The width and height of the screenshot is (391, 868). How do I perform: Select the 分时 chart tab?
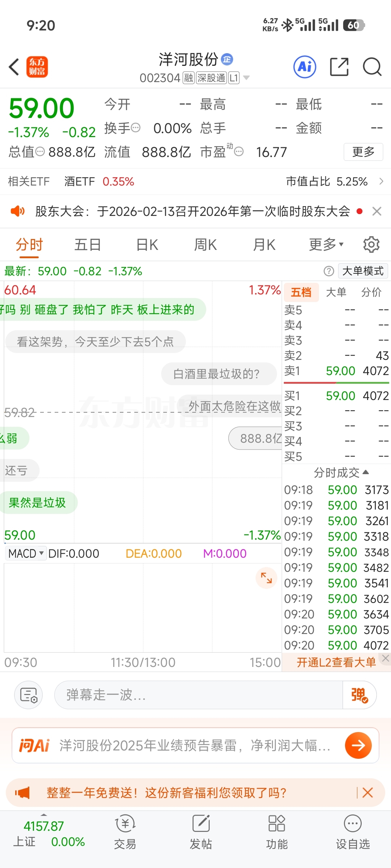coord(29,245)
